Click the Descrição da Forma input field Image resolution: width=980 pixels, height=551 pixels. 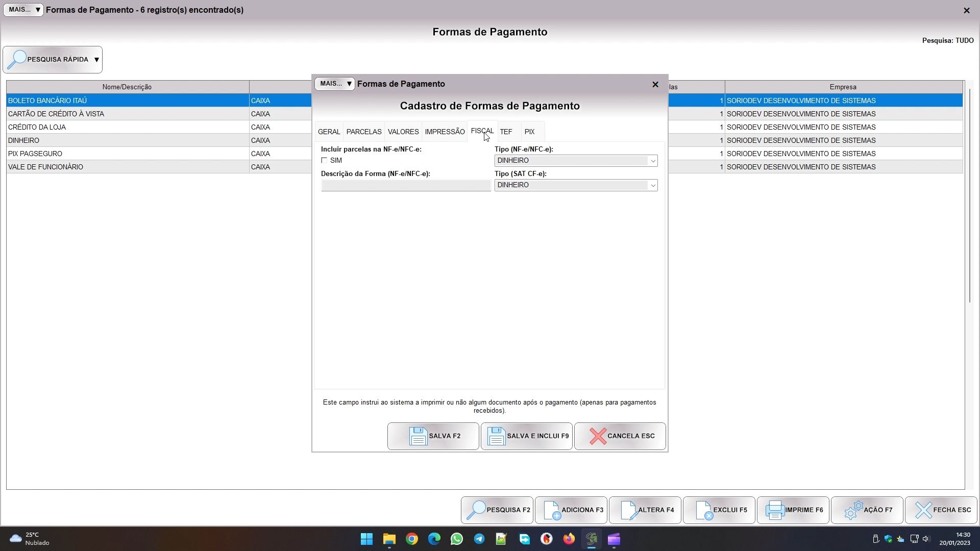406,186
